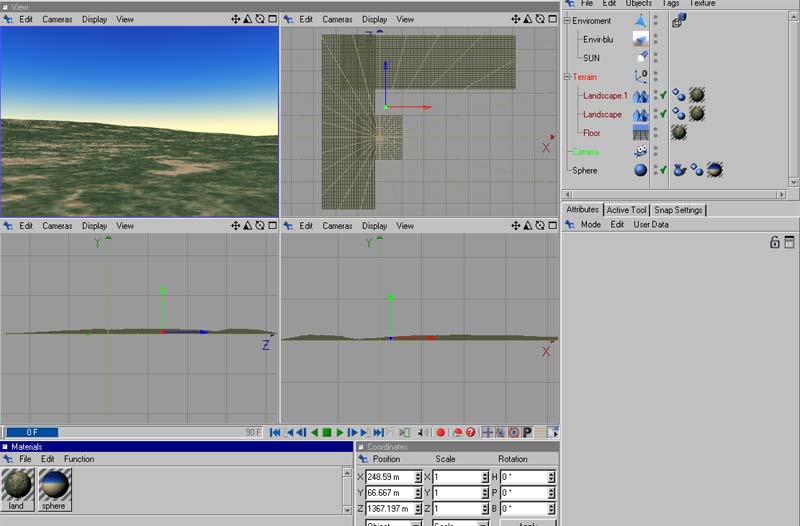Click the timeline frame slider showing 0 F

[x=32, y=433]
